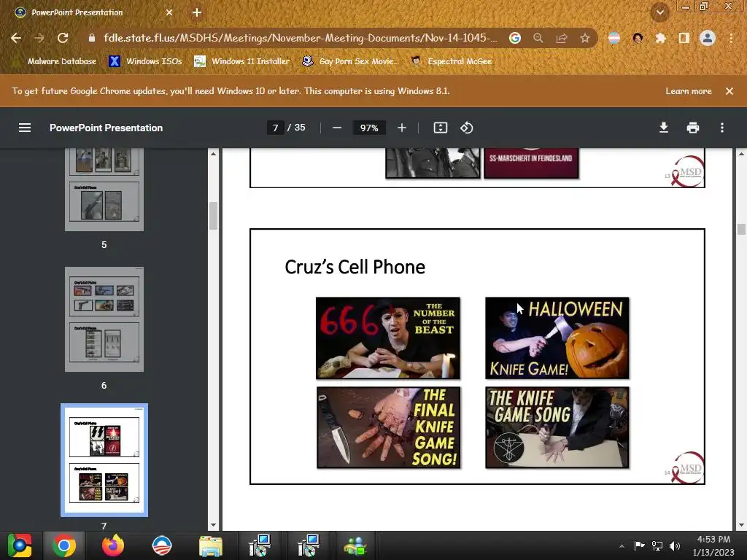Click the Start button on taskbar
Viewport: 747px width, 560px height.
[19, 545]
